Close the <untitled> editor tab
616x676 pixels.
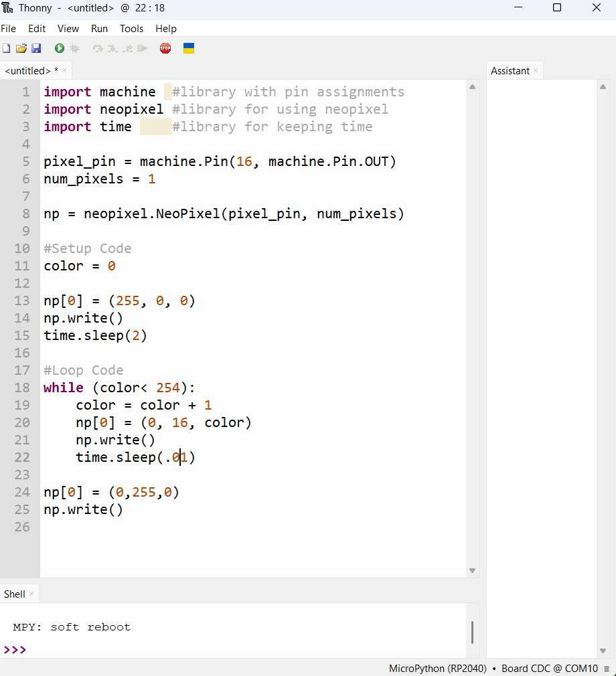(x=64, y=70)
